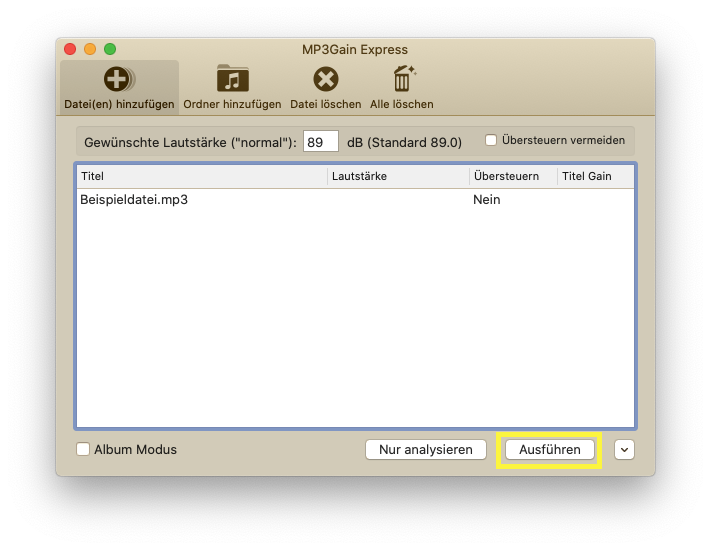Zoom the window with the green button

click(x=110, y=49)
